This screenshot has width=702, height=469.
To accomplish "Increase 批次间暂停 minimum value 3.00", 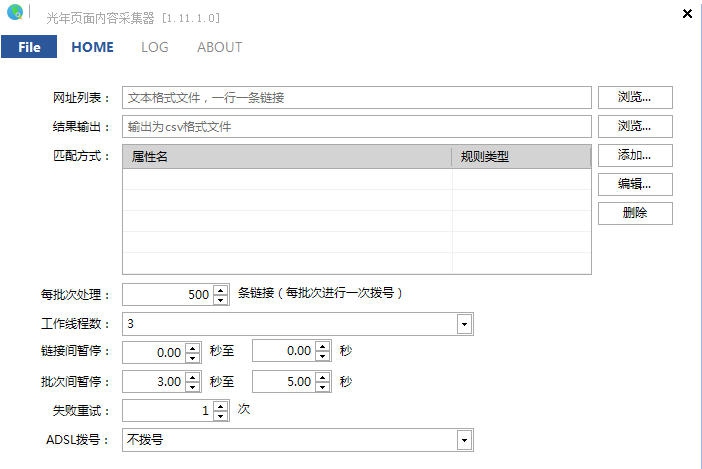I will tap(193, 377).
